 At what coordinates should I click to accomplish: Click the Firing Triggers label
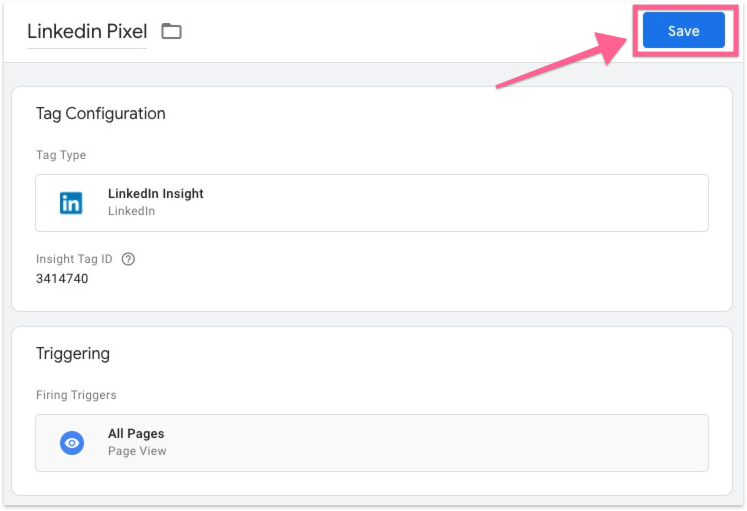(x=76, y=395)
